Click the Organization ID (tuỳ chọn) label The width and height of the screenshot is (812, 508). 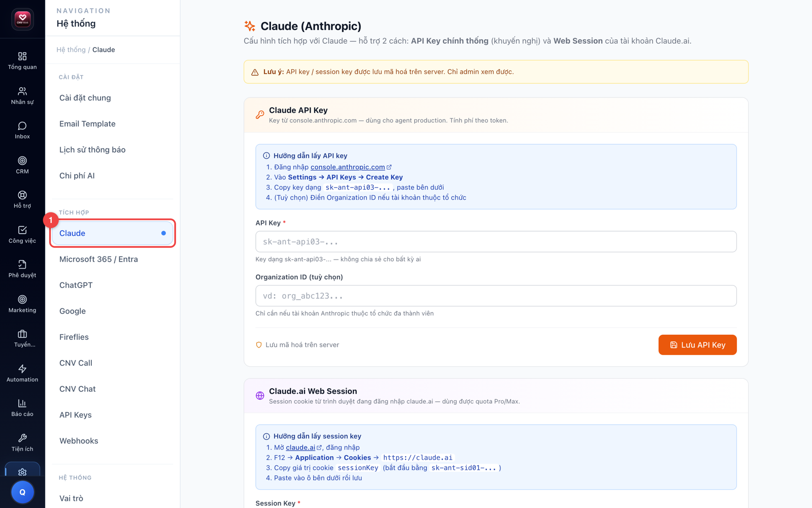click(299, 277)
